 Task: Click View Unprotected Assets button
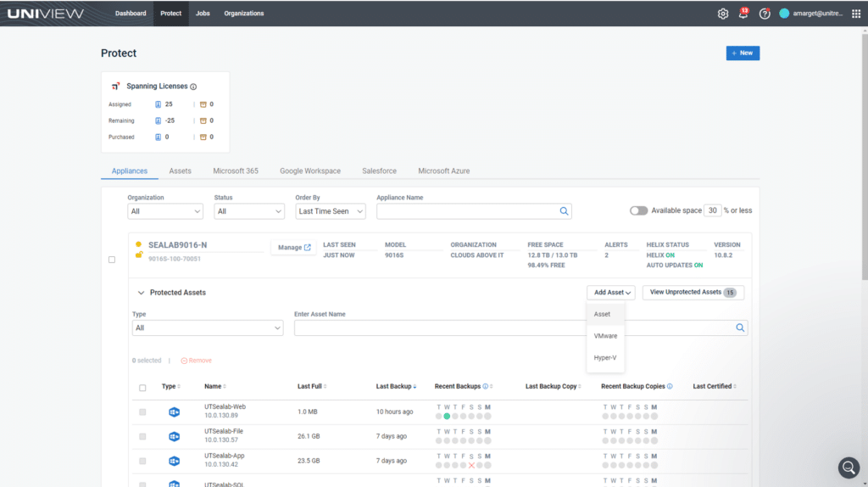693,293
